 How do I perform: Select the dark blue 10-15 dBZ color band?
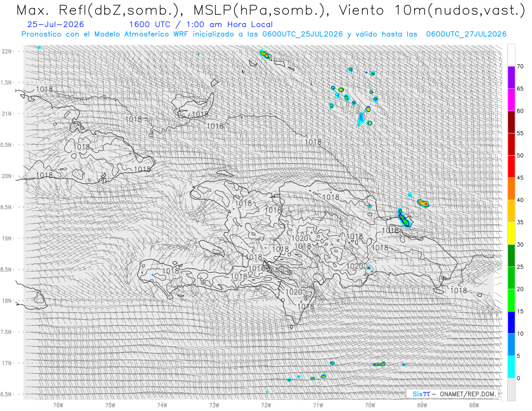click(511, 322)
